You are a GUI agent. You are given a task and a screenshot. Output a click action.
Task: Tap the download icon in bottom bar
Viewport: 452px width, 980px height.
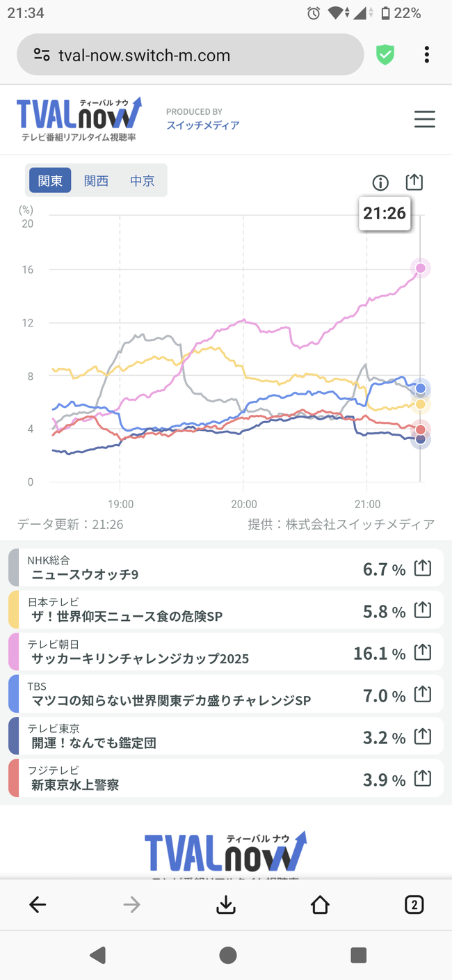pos(226,904)
